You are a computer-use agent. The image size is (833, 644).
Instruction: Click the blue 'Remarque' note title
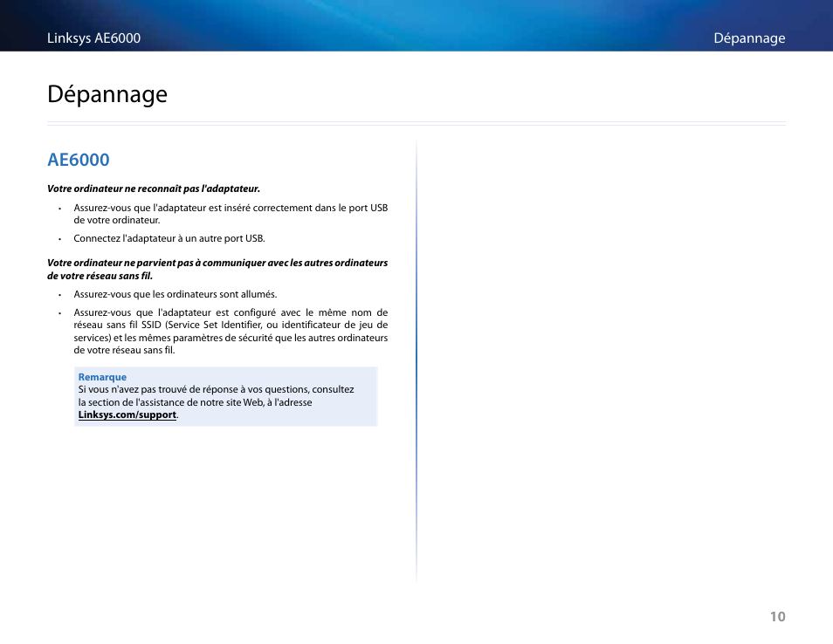(102, 377)
